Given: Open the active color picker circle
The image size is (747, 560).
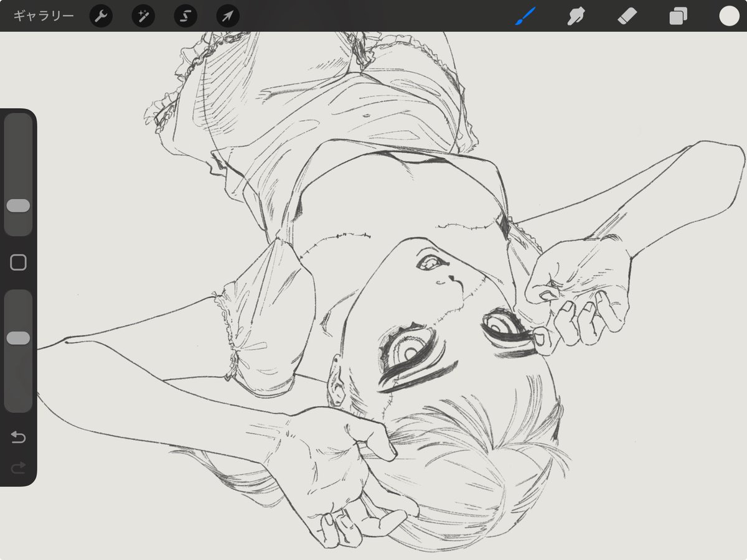Looking at the screenshot, I should pyautogui.click(x=729, y=16).
